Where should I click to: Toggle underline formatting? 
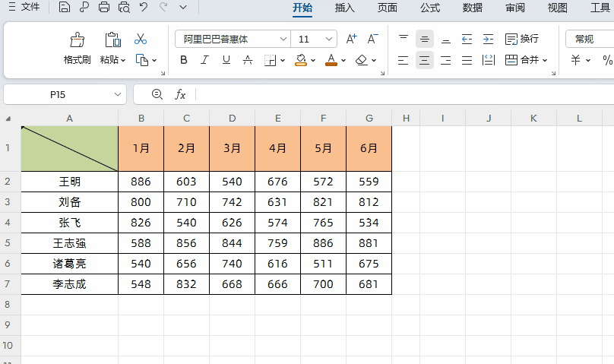(226, 60)
